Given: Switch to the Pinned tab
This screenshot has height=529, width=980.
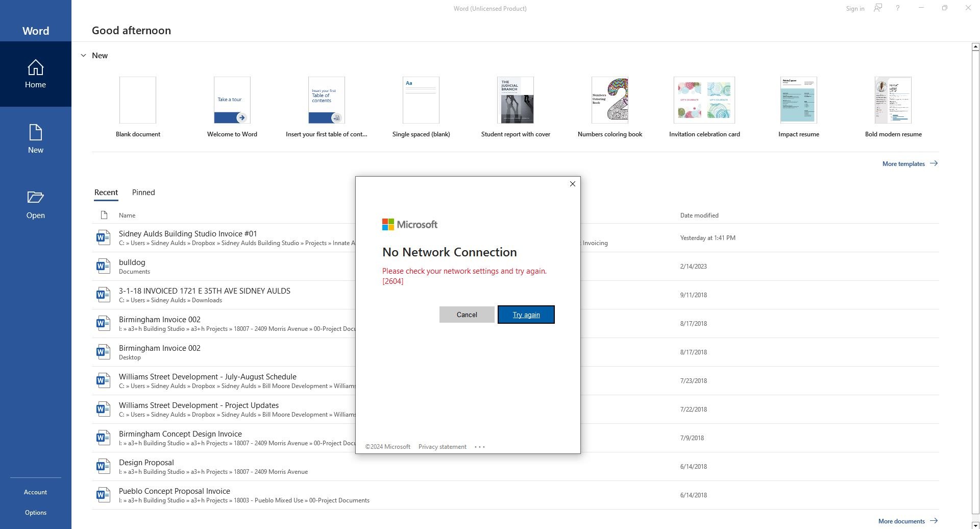Looking at the screenshot, I should pos(143,193).
